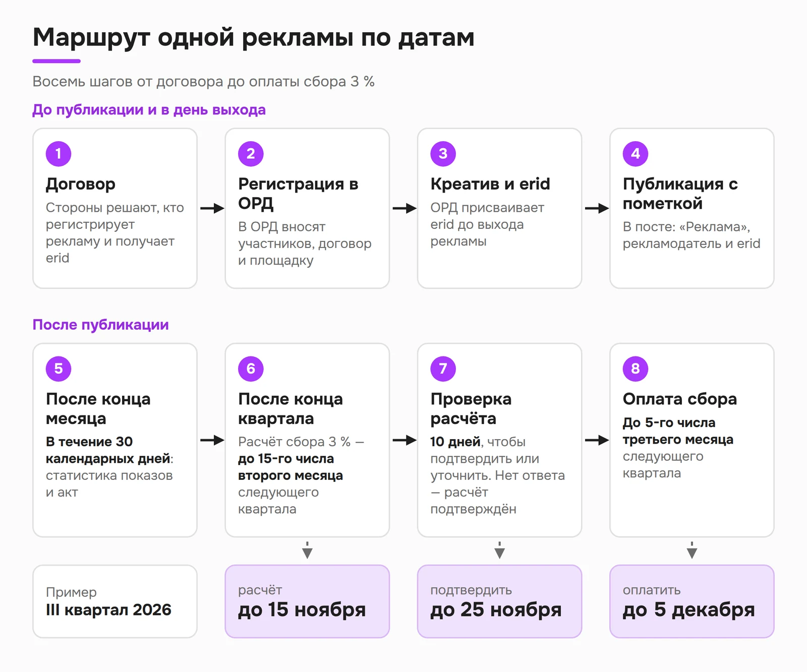Click the label 'оплатить' in the purple box
Viewport: 807px width, 672px height.
tap(652, 590)
